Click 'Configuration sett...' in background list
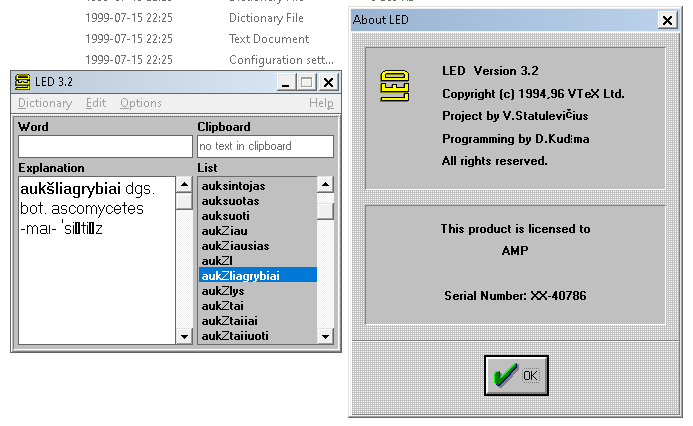The height and width of the screenshot is (426, 693). (281, 60)
